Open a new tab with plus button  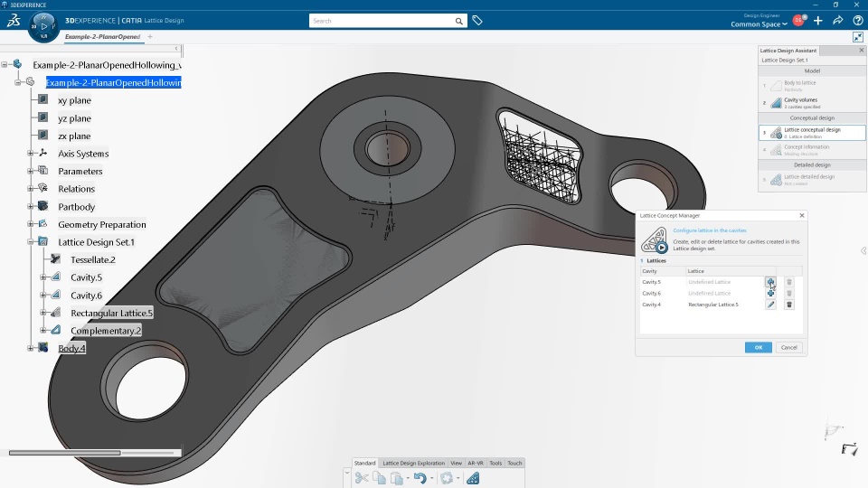click(x=150, y=37)
